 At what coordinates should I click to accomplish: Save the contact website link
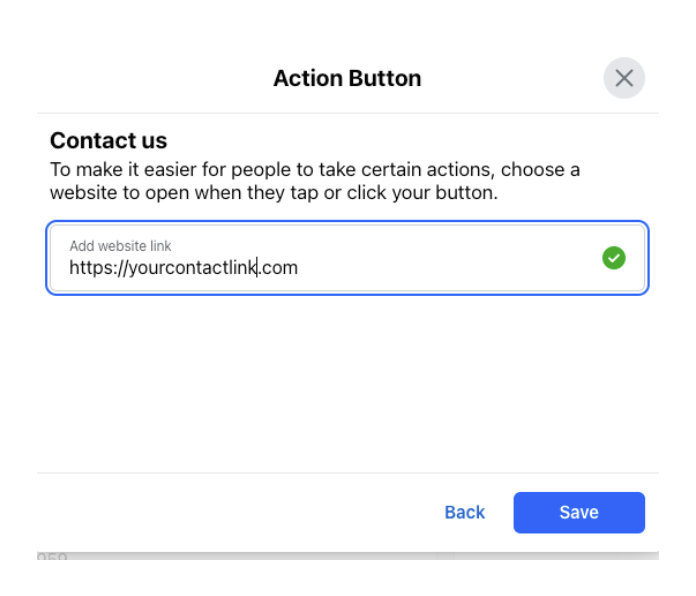(x=579, y=513)
